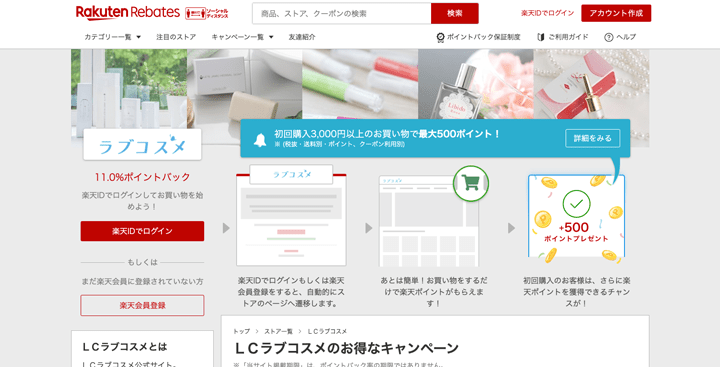Click the green checkmark circle icon
This screenshot has height=367, width=720.
(x=576, y=203)
